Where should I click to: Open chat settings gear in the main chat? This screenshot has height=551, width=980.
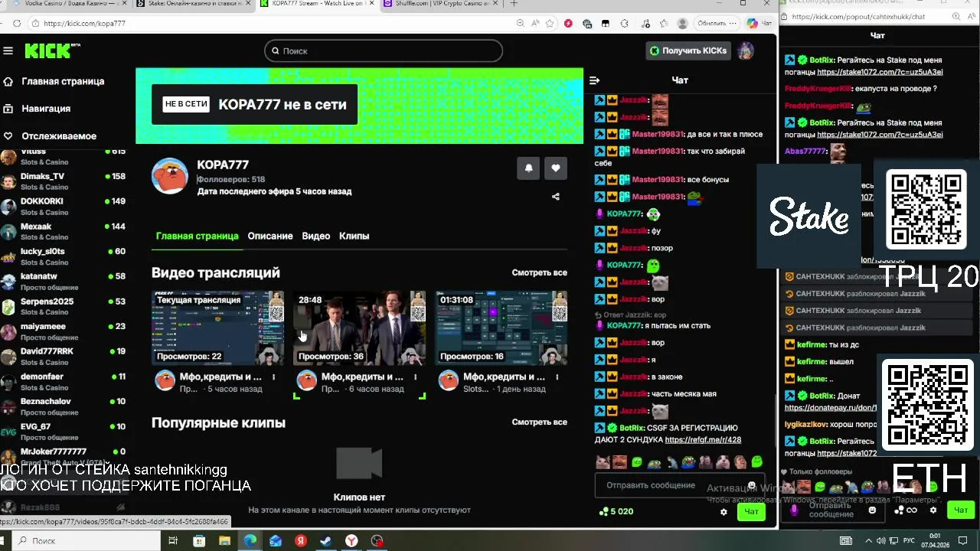click(724, 512)
